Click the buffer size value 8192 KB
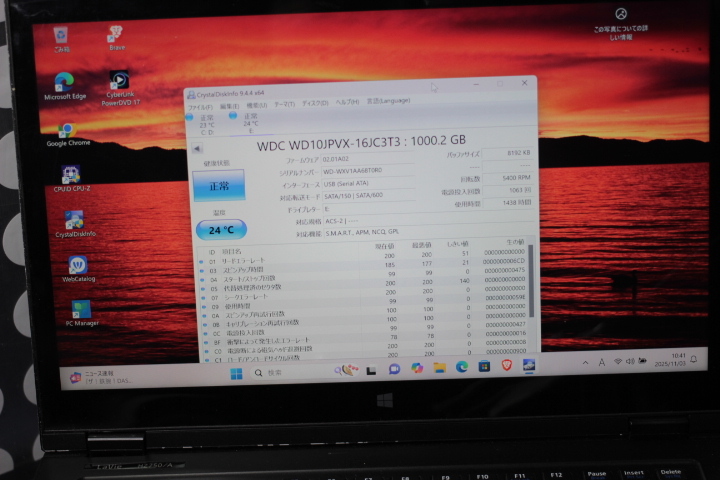720x480 pixels. point(507,153)
